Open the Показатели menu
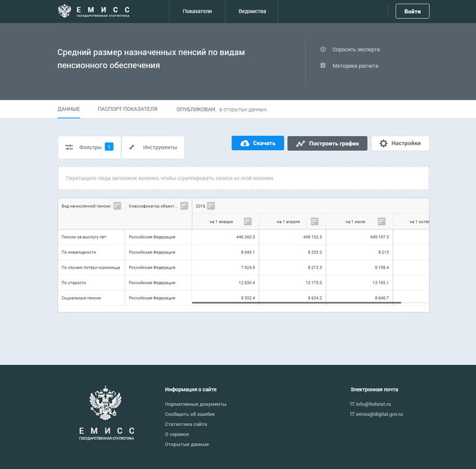The image size is (476, 469). click(x=197, y=12)
